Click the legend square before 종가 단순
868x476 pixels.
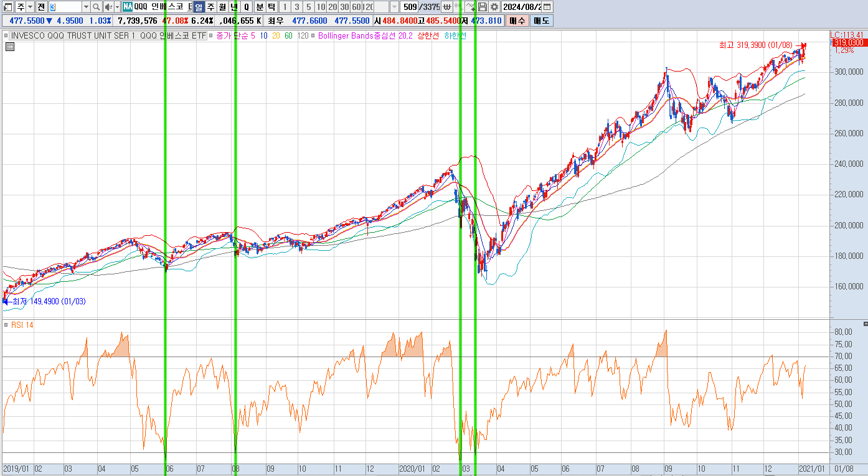pos(212,36)
